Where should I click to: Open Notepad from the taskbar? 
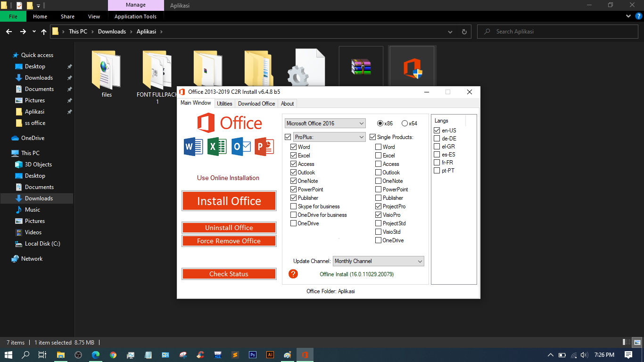point(148,355)
